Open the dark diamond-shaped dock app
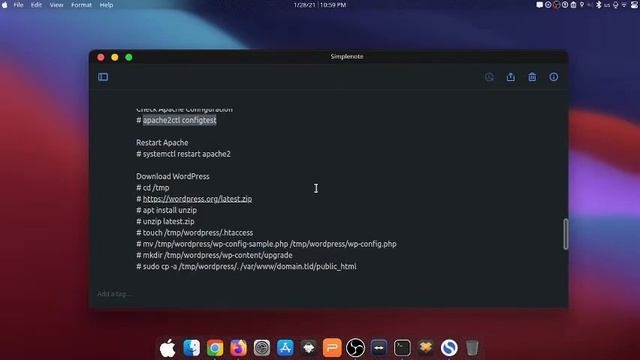This screenshot has height=360, width=640. point(309,348)
